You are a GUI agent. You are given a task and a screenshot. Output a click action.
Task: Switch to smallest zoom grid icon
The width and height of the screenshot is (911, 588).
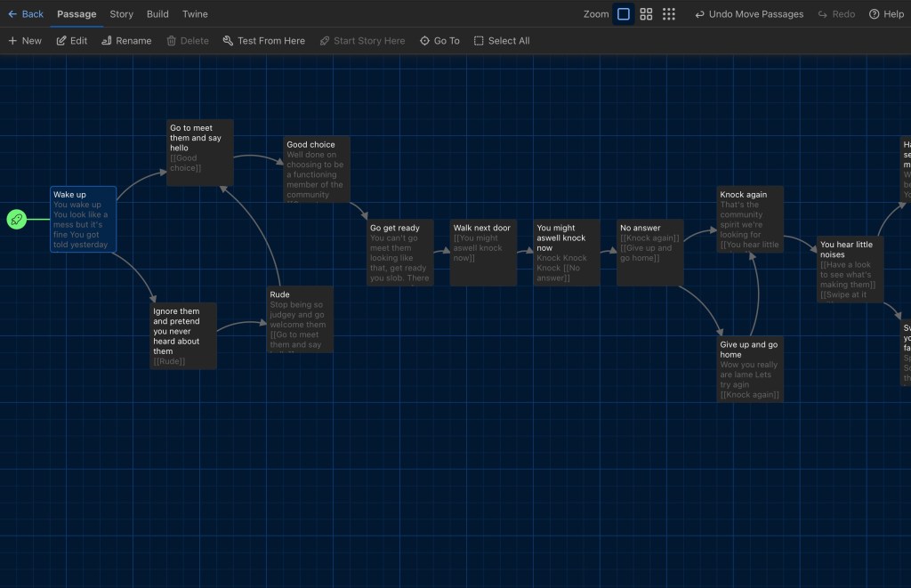tap(669, 14)
